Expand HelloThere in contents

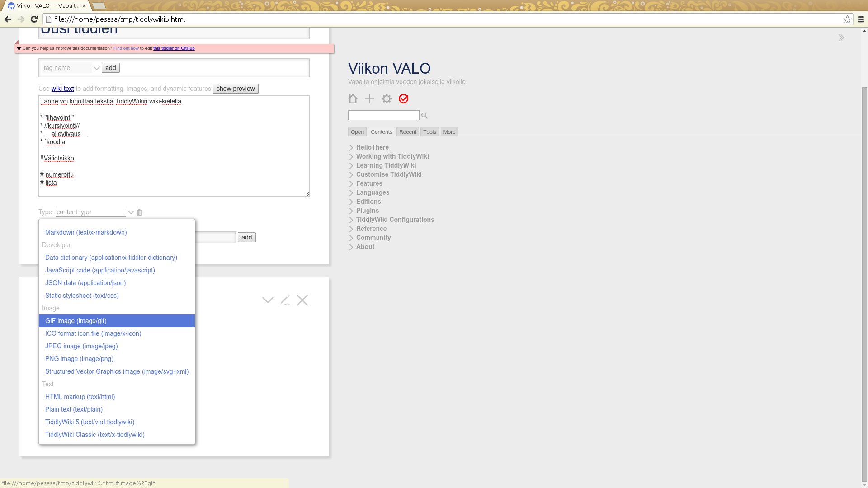click(x=351, y=147)
